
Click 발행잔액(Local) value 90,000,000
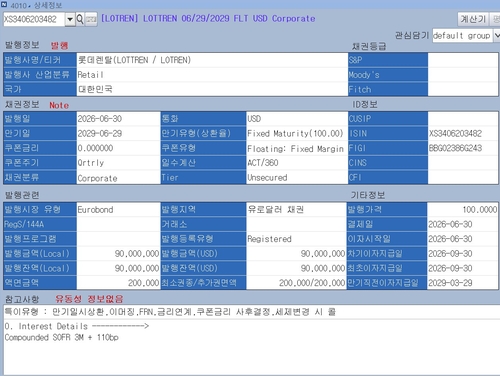[x=137, y=268]
